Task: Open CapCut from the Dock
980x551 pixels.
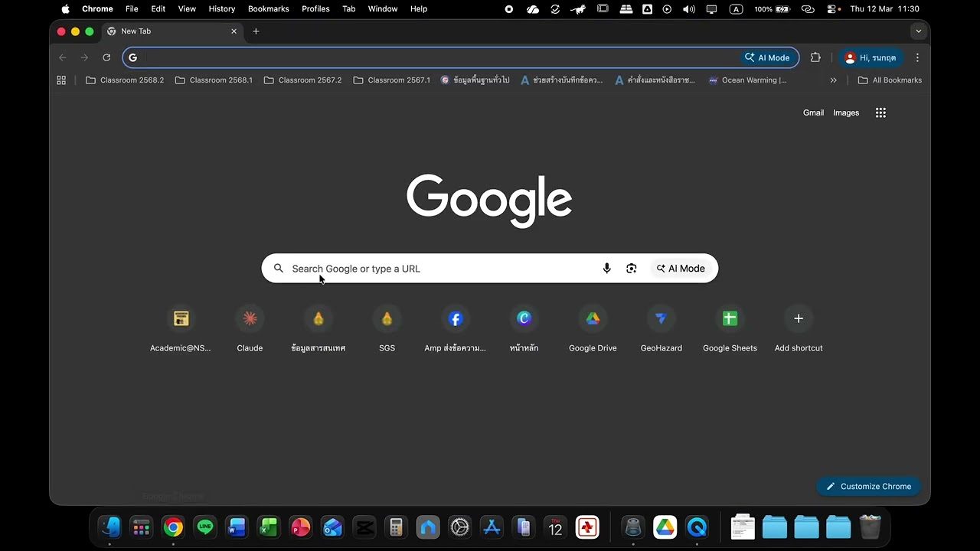Action: [364, 527]
